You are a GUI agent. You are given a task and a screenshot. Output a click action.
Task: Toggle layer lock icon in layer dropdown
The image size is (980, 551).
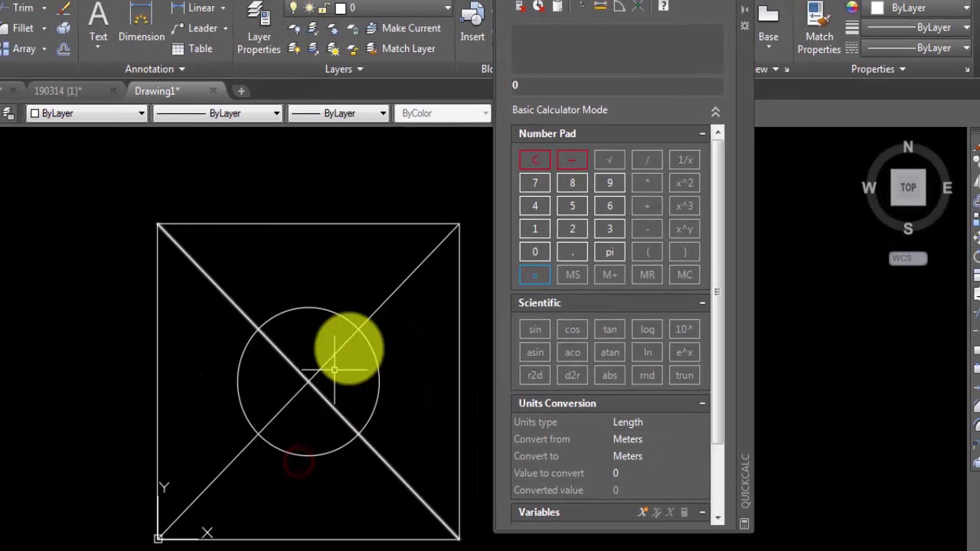pyautogui.click(x=323, y=8)
